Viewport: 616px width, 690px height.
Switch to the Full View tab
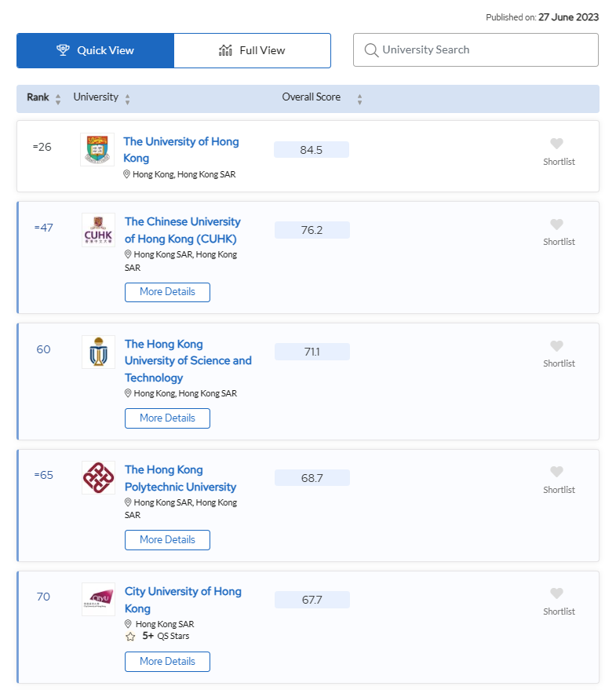(x=252, y=50)
